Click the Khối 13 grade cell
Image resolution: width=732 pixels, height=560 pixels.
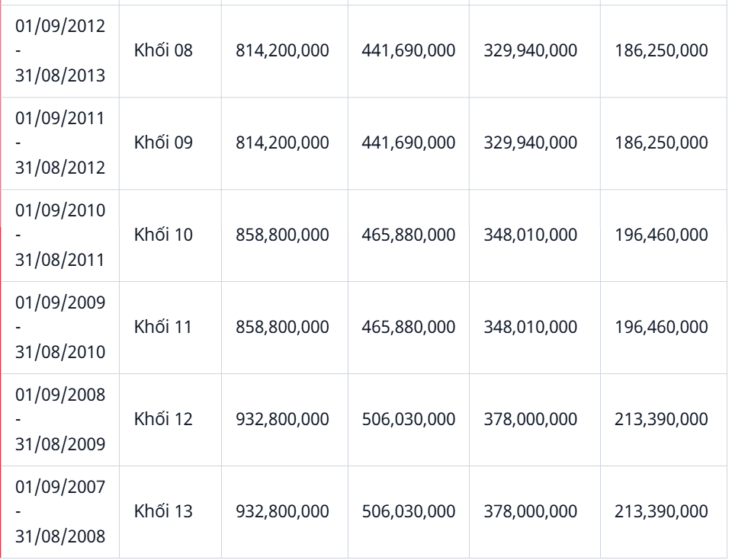(x=164, y=511)
